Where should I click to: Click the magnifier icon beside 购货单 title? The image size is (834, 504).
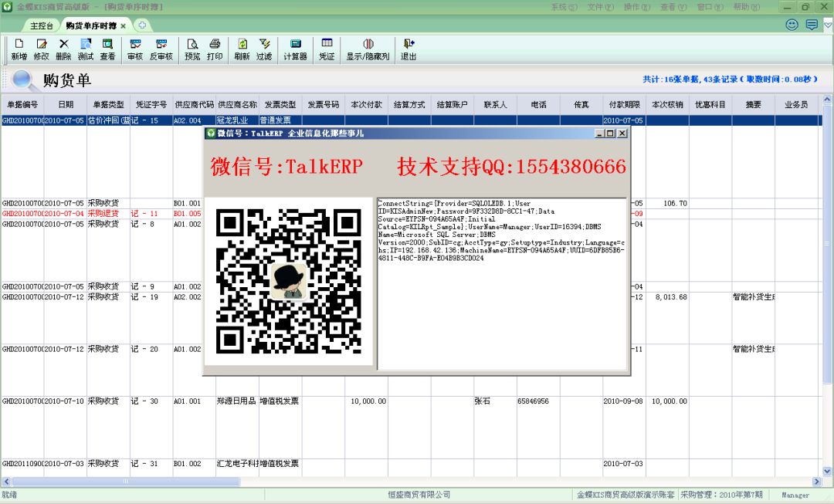[x=22, y=79]
